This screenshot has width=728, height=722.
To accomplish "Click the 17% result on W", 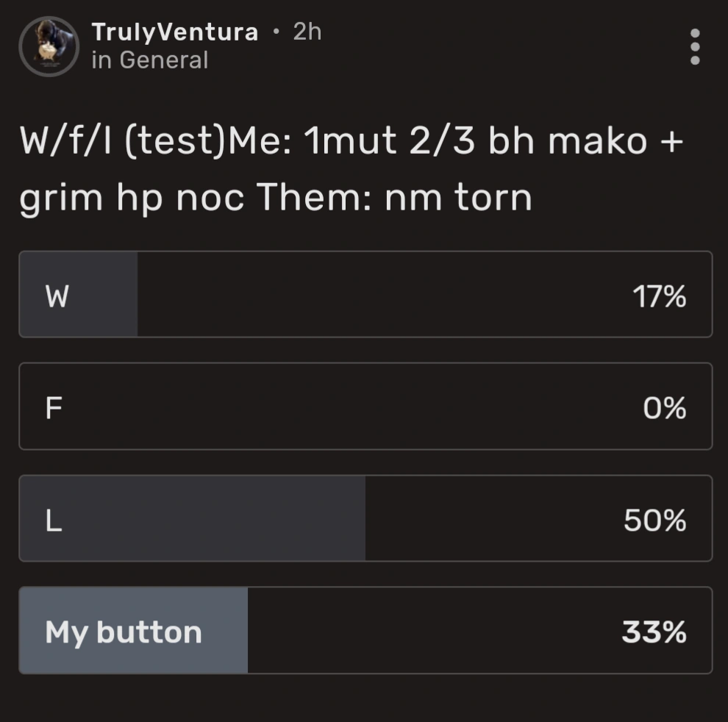I will pyautogui.click(x=659, y=296).
